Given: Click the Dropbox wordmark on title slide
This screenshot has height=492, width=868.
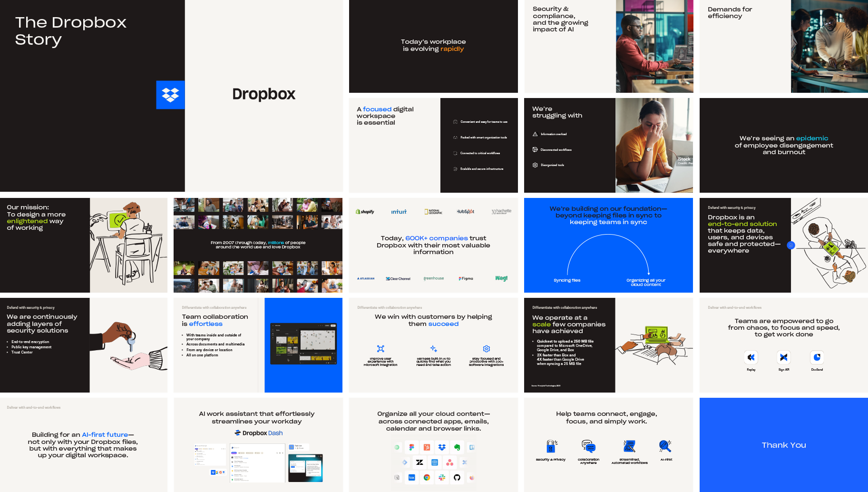Looking at the screenshot, I should point(263,94).
